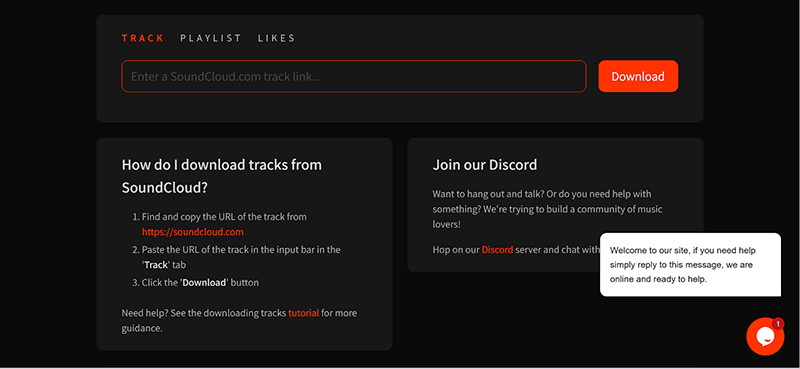800x369 pixels.
Task: Switch to the TRACK tab
Action: point(142,38)
